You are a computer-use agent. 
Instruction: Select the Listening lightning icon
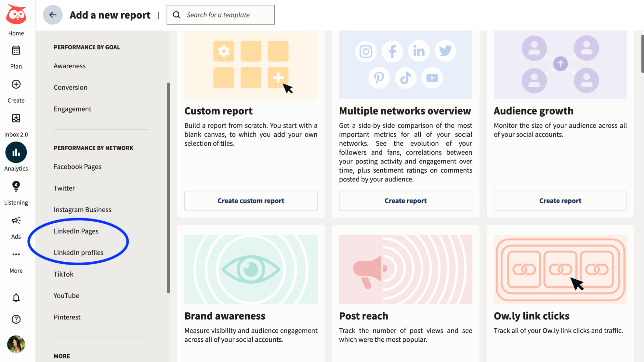click(x=15, y=187)
